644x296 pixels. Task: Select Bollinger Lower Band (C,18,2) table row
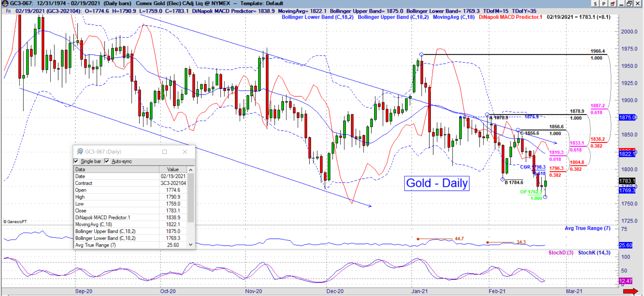(131, 238)
